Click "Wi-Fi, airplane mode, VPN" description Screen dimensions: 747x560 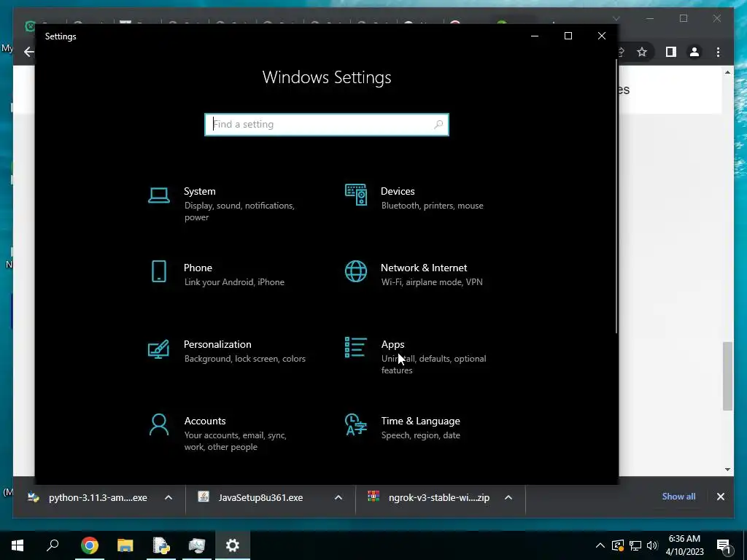tap(432, 282)
